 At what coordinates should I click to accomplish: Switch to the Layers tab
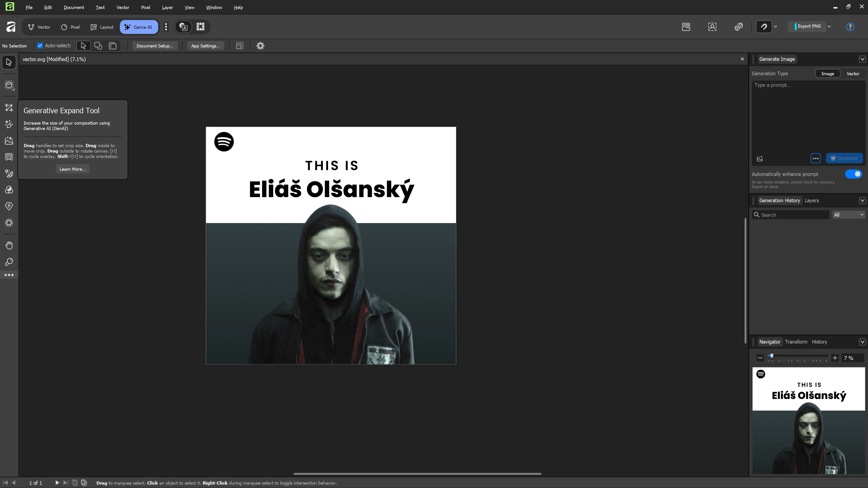[x=811, y=201]
